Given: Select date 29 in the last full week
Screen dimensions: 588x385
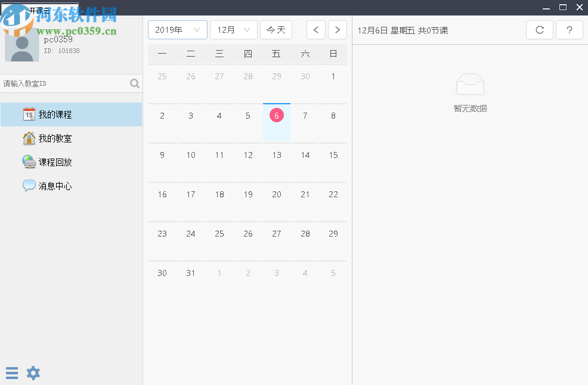Looking at the screenshot, I should (x=333, y=241).
